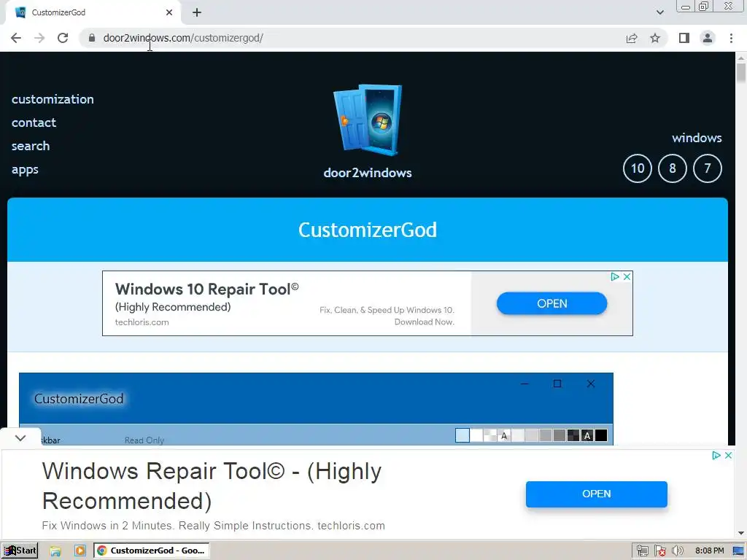Click OPEN on the Windows 10 Repair Tool ad
This screenshot has width=747, height=560.
click(x=551, y=303)
